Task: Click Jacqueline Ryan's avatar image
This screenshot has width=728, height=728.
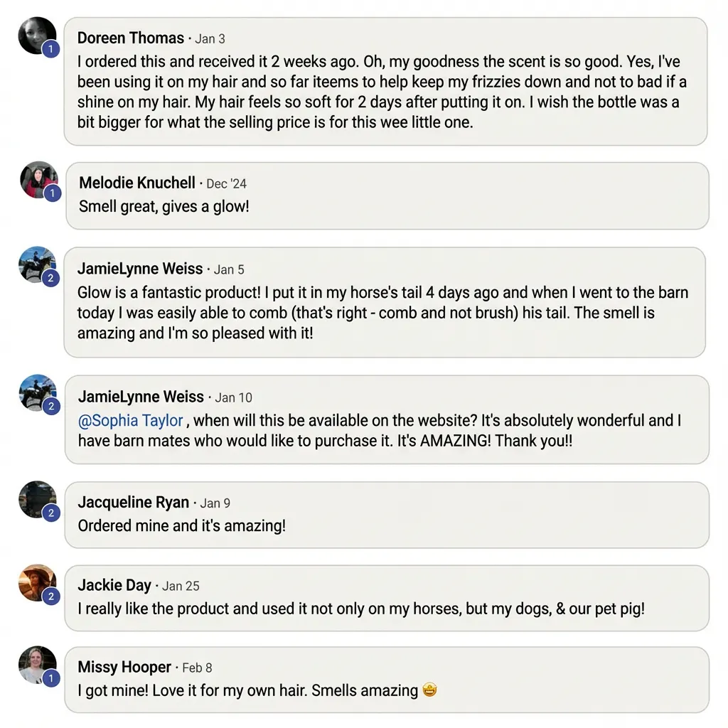Action: pos(36,498)
